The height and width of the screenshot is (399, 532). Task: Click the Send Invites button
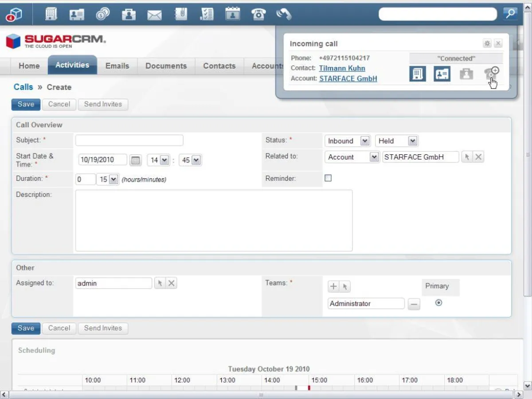(x=103, y=104)
